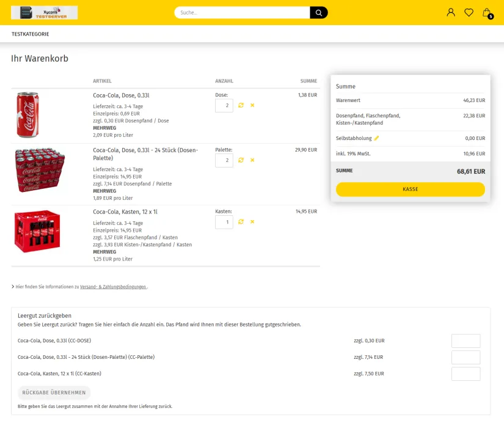
Task: Open the user account icon
Action: pyautogui.click(x=451, y=13)
